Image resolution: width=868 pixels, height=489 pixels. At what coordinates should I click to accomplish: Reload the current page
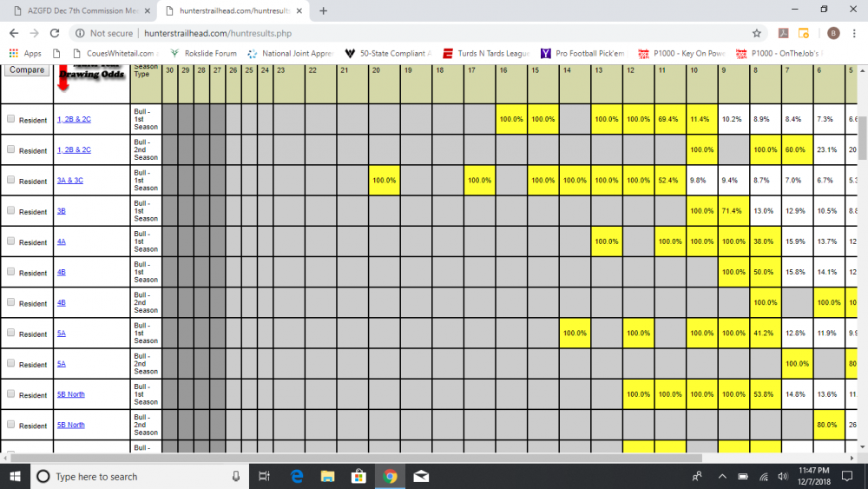pos(54,33)
